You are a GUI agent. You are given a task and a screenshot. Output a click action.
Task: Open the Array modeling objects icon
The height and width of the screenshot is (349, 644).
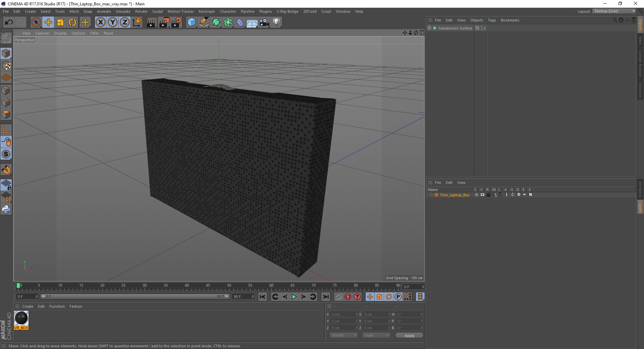pyautogui.click(x=228, y=22)
